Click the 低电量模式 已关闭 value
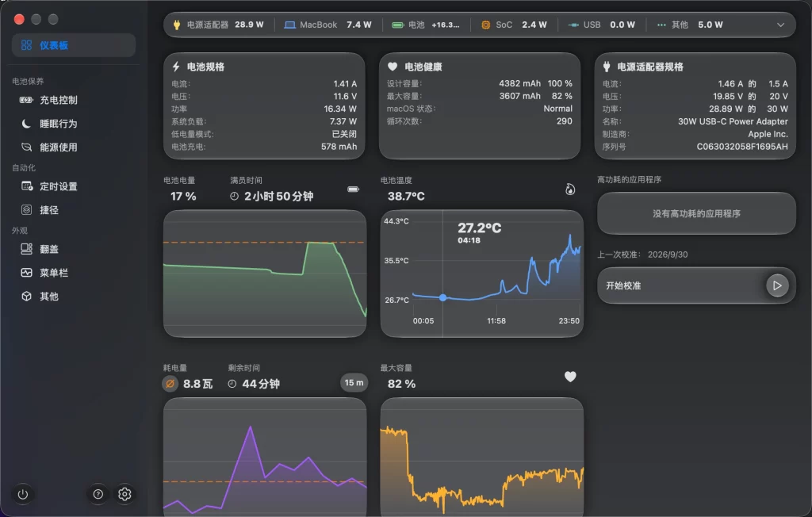The width and height of the screenshot is (812, 517). coord(344,134)
